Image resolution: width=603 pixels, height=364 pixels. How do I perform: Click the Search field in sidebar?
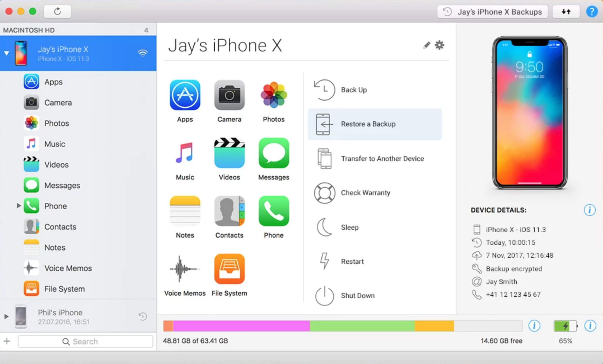click(x=86, y=341)
